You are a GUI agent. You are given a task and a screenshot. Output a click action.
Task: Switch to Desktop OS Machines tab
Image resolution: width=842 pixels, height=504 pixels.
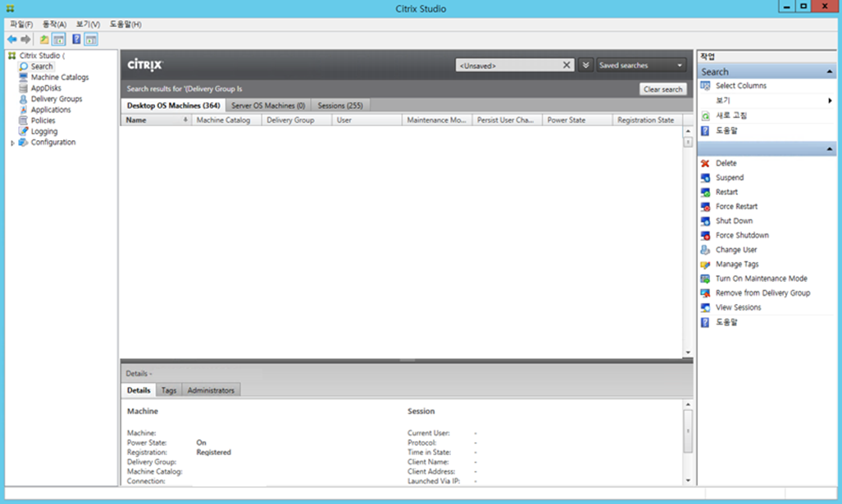(174, 106)
